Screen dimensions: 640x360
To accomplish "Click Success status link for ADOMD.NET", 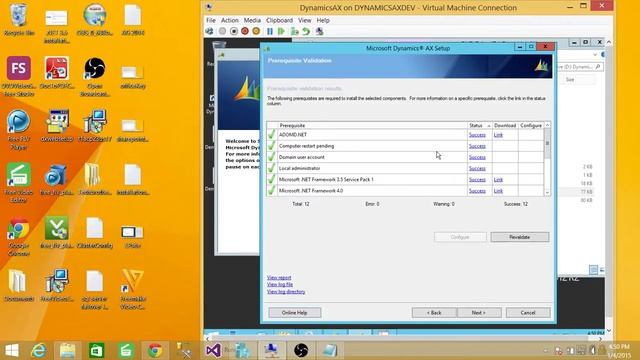I will (x=477, y=135).
